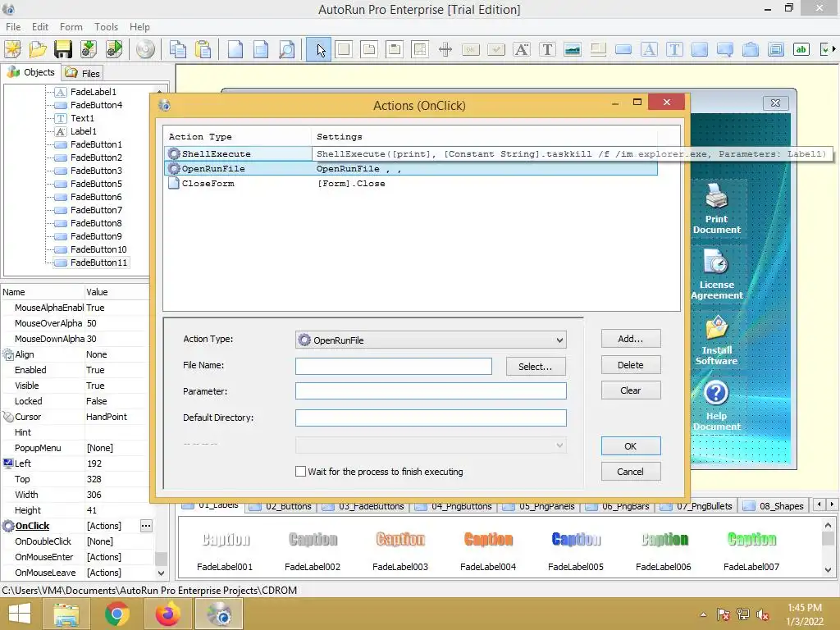The height and width of the screenshot is (630, 840).
Task: Click the Copy toolbar icon
Action: click(x=178, y=49)
